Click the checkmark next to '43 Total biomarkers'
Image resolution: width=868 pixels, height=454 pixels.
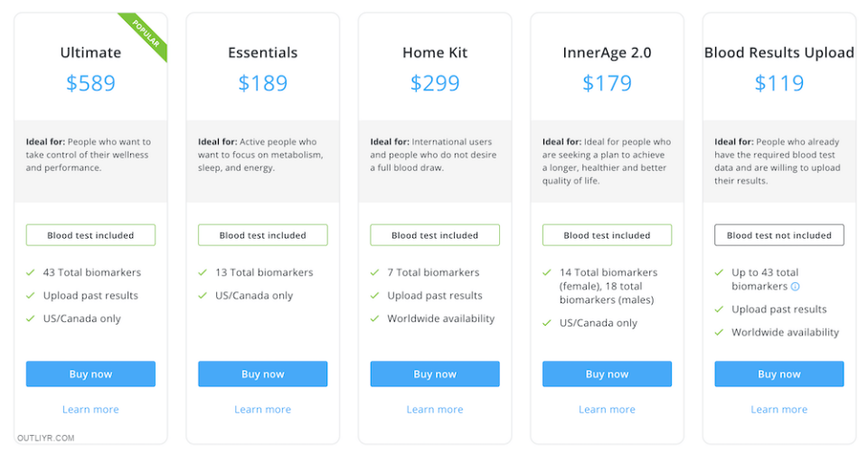31,272
